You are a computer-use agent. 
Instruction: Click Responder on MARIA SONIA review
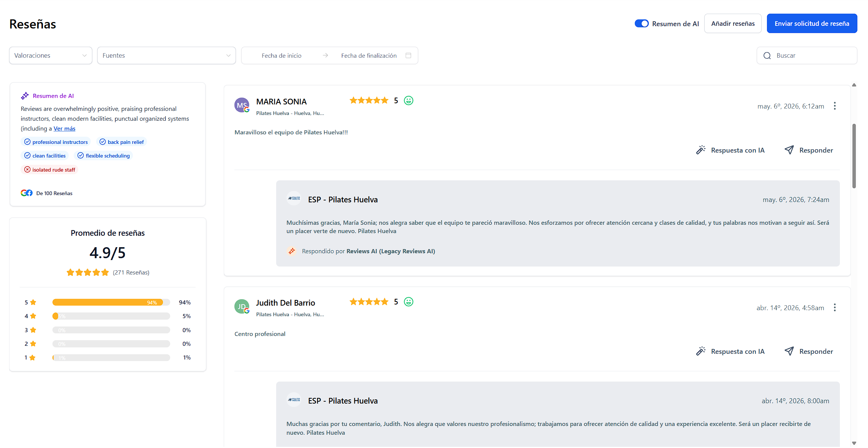click(809, 150)
